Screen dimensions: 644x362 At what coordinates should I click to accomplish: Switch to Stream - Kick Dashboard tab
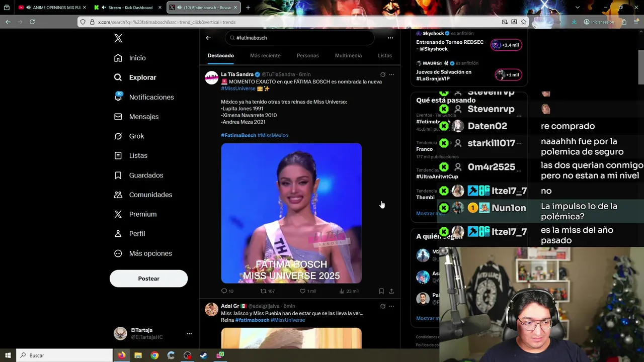(128, 8)
